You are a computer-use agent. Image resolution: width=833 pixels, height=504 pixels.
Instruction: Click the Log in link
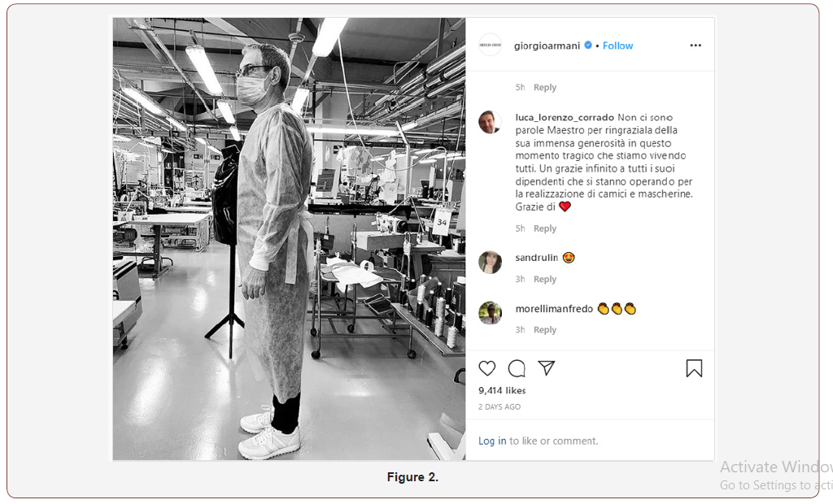click(x=492, y=441)
